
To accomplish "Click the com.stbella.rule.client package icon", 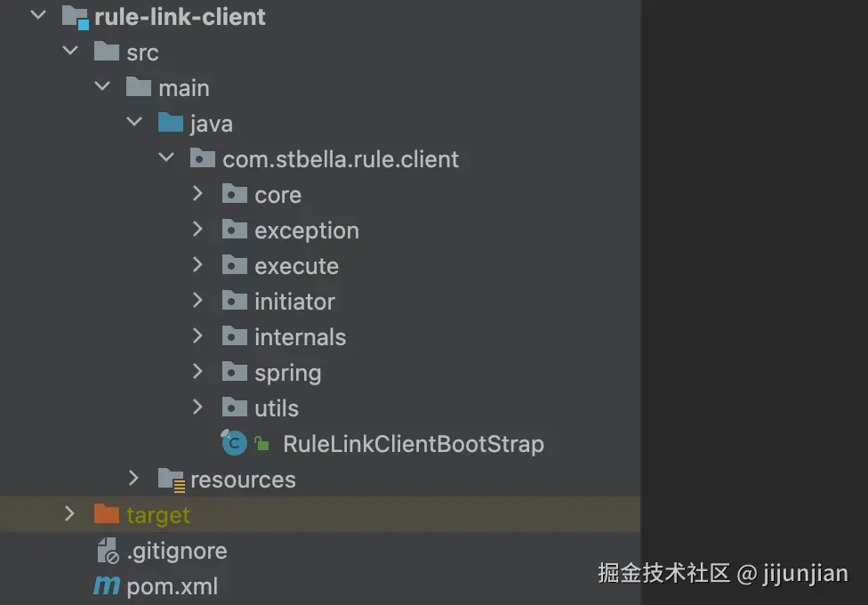I will (x=203, y=159).
